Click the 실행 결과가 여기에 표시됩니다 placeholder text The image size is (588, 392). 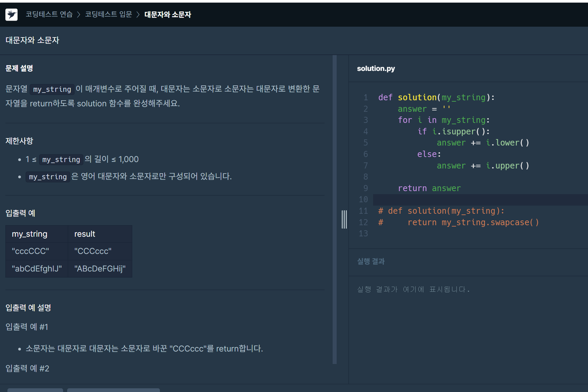coord(413,289)
